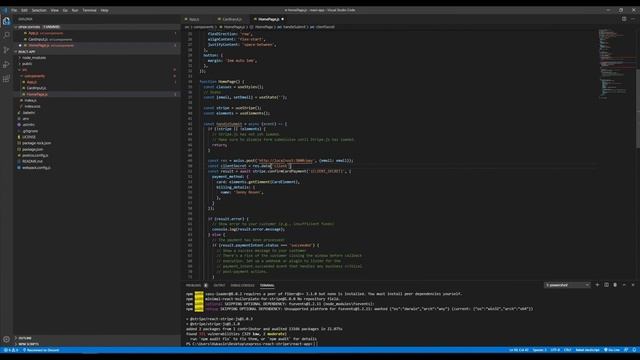Add a new terminal with plus icon

click(597, 285)
